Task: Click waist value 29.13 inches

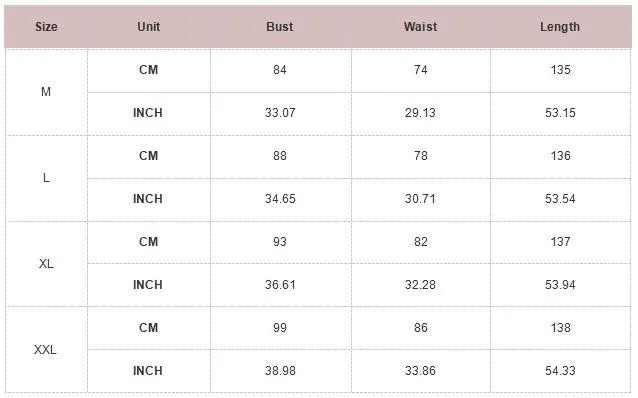Action: [x=420, y=113]
